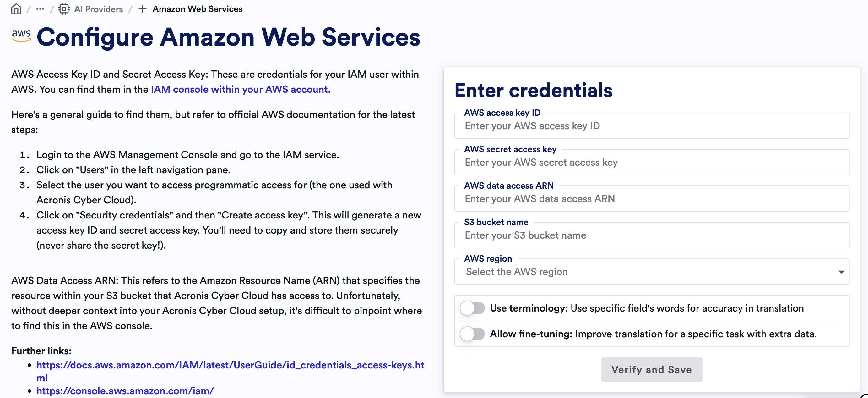Select Amazon Web Services breadcrumb item

pos(197,9)
